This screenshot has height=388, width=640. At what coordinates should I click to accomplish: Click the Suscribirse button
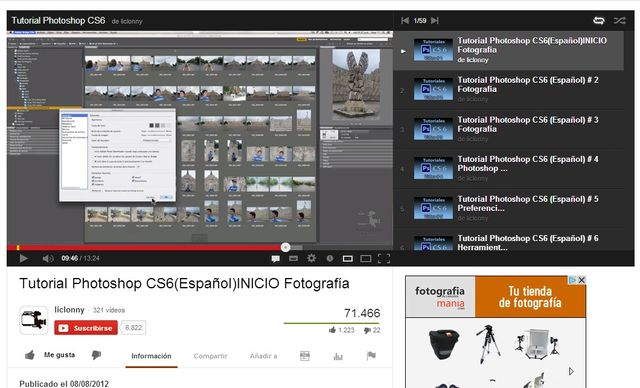click(86, 328)
